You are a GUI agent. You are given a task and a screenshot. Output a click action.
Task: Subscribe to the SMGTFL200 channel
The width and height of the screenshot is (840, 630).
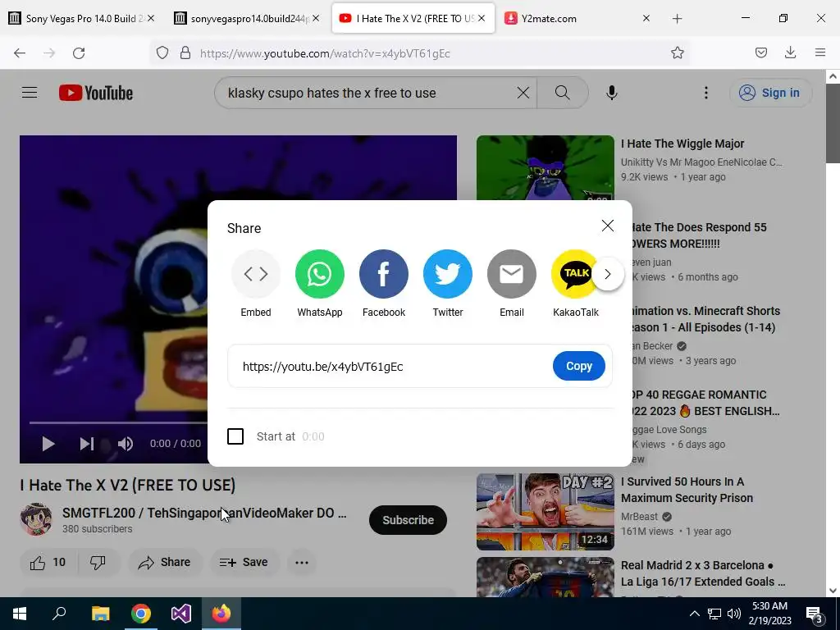click(x=408, y=519)
